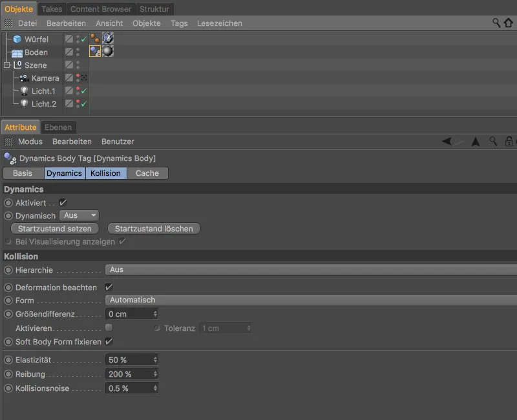This screenshot has height=420, width=517.
Task: Click the search magnifier in Objekte manager
Action: [x=496, y=23]
